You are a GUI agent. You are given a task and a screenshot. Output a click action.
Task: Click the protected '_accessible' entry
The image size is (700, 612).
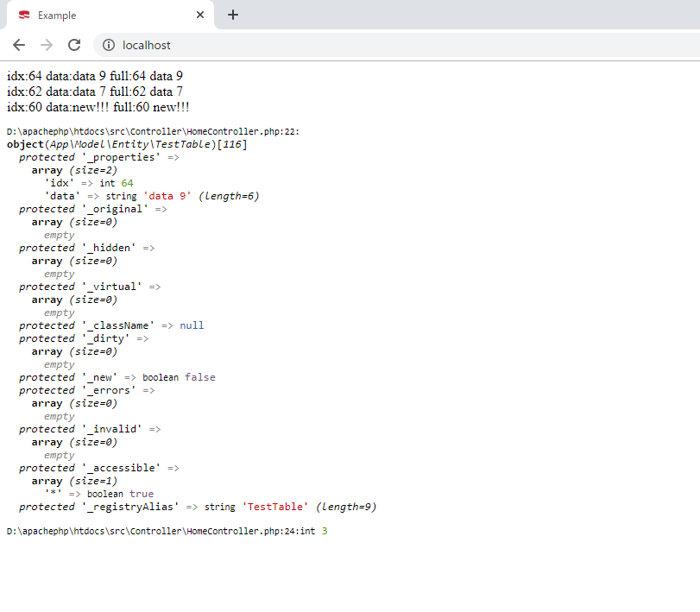click(x=98, y=468)
